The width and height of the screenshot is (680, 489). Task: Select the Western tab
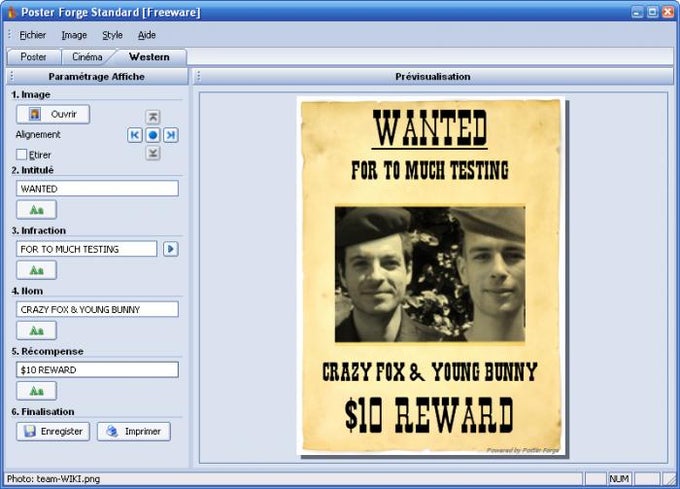click(149, 57)
